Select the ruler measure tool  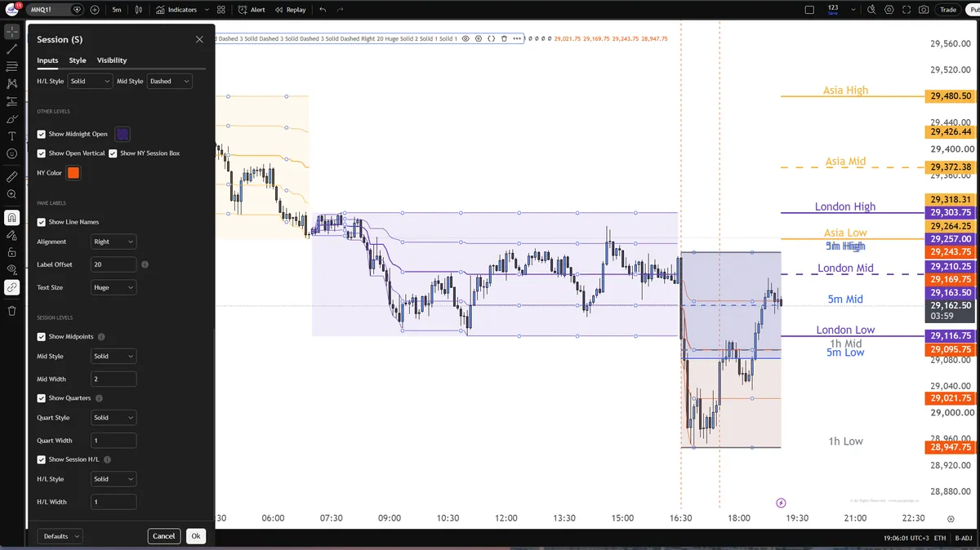11,176
